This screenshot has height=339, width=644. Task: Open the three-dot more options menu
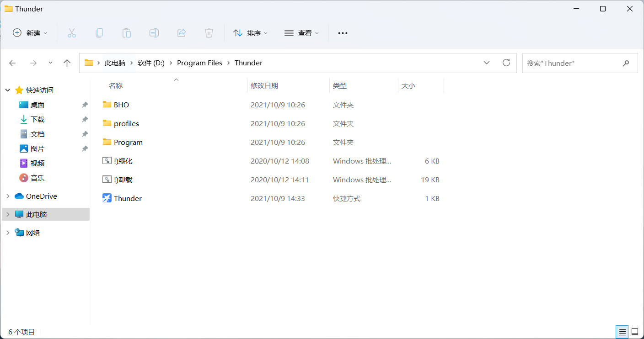[343, 33]
